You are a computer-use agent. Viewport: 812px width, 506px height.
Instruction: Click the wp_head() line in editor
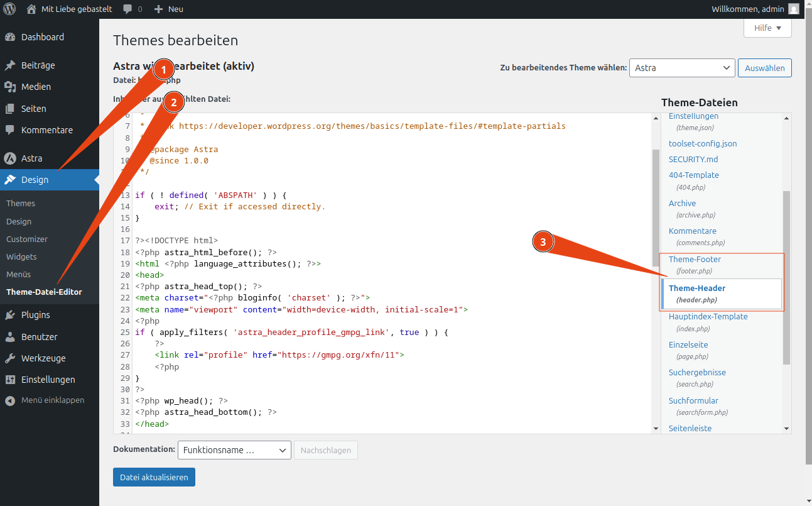181,400
